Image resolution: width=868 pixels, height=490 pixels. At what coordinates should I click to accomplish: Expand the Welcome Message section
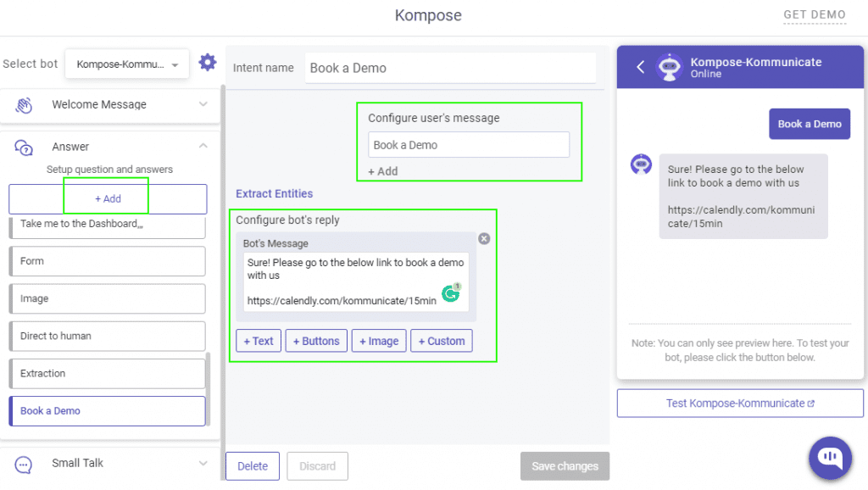pos(203,104)
